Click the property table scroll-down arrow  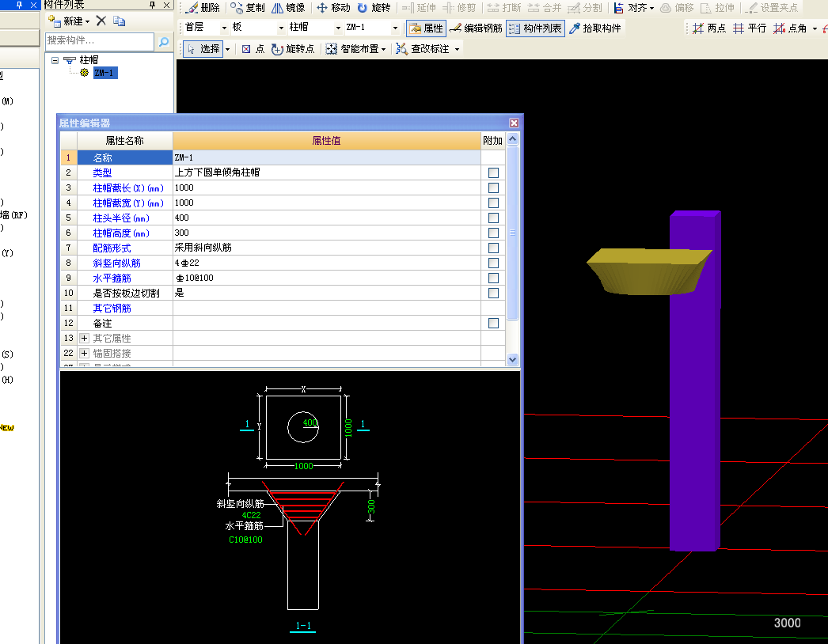click(512, 359)
